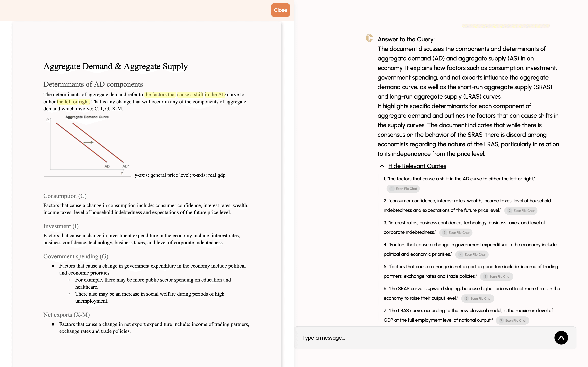Click highlighted text "cause a shift"
Viewport: 588px width, 367px height.
pyautogui.click(x=190, y=94)
